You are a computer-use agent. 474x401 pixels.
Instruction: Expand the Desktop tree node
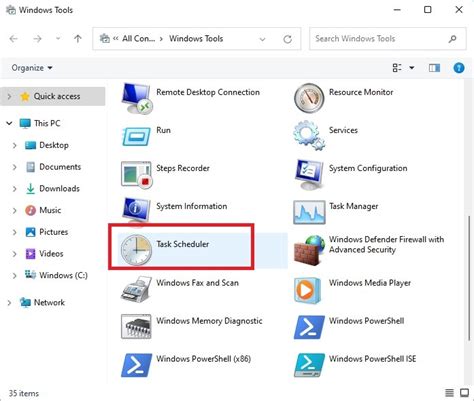[x=14, y=145]
